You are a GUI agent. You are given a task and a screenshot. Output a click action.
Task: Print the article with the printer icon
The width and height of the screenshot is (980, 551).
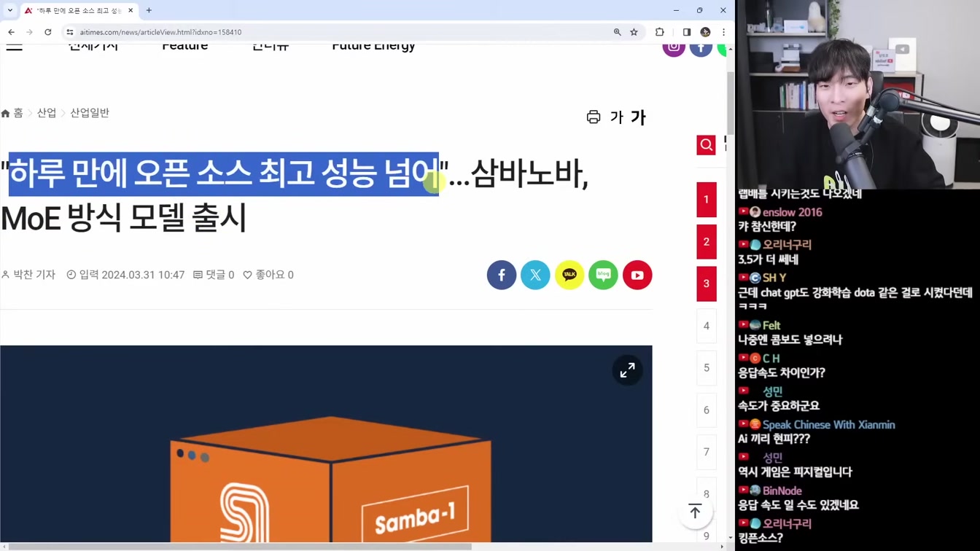click(x=594, y=117)
